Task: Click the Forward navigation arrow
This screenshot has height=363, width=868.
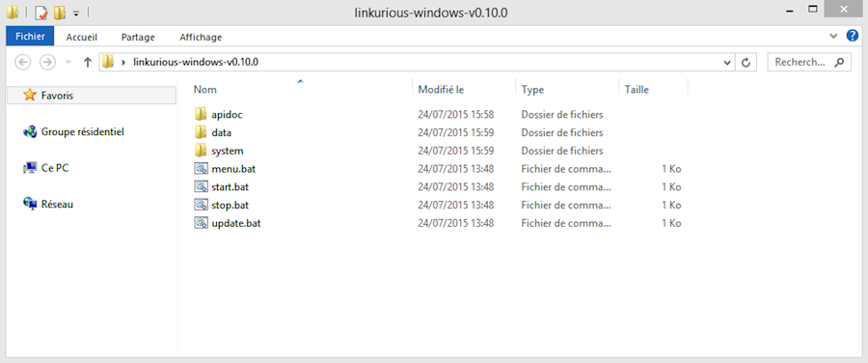Action: coord(48,62)
